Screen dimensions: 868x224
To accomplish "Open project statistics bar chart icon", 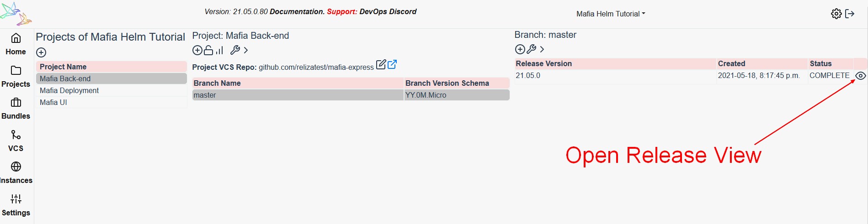I will click(219, 50).
